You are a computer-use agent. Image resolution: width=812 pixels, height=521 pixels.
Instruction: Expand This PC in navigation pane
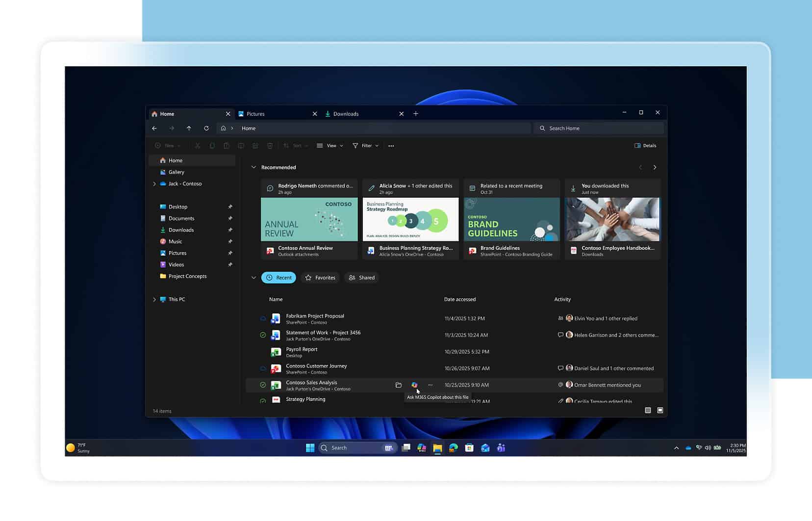pos(154,299)
